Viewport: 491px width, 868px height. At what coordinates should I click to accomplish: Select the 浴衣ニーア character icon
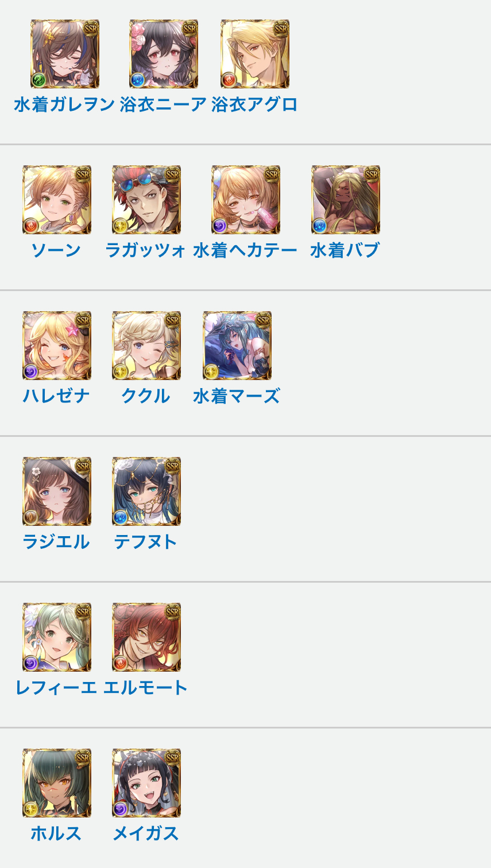pyautogui.click(x=164, y=54)
